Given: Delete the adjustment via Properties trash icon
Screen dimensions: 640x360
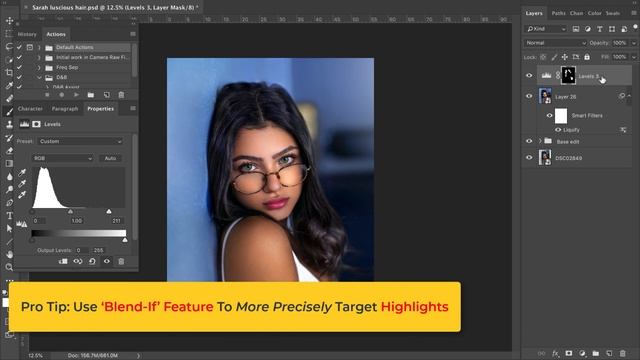Looking at the screenshot, I should (x=121, y=261).
